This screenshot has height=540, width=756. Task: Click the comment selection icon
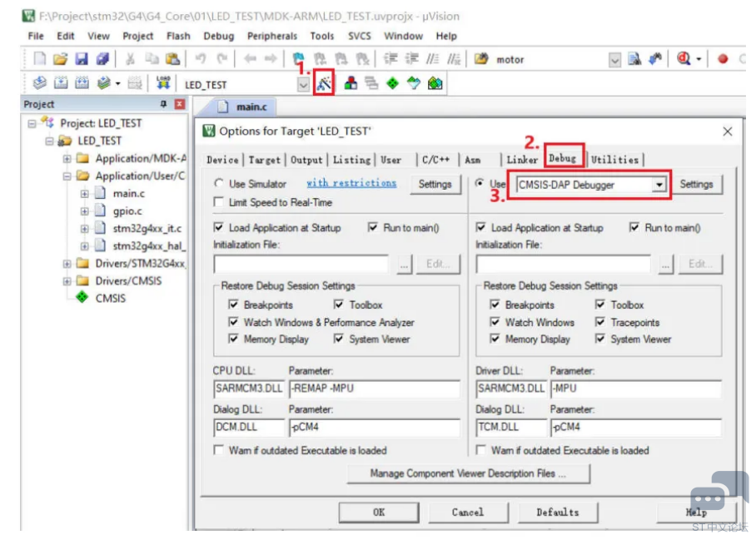tap(432, 59)
